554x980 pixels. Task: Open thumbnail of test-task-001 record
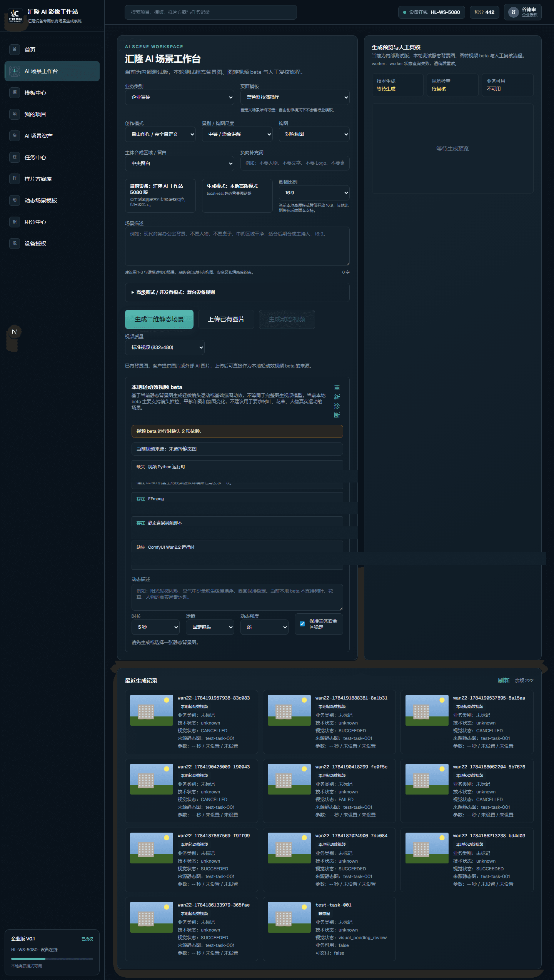click(x=289, y=917)
